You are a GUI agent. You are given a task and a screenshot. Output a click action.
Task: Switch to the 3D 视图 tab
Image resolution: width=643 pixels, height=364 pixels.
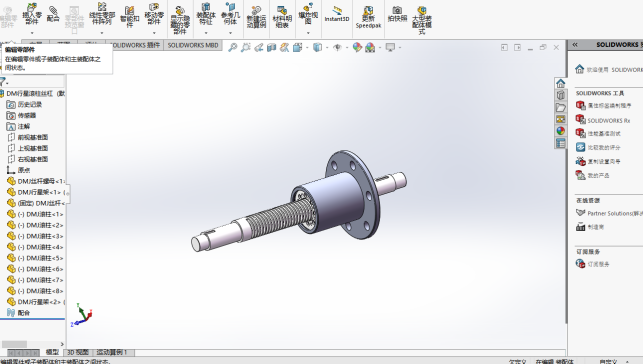pos(78,352)
